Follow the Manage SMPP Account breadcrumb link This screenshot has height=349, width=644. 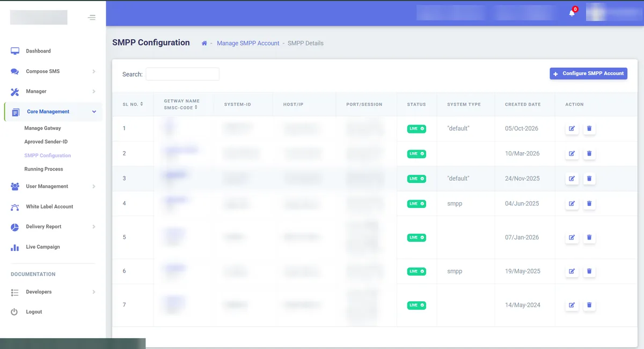pos(248,43)
